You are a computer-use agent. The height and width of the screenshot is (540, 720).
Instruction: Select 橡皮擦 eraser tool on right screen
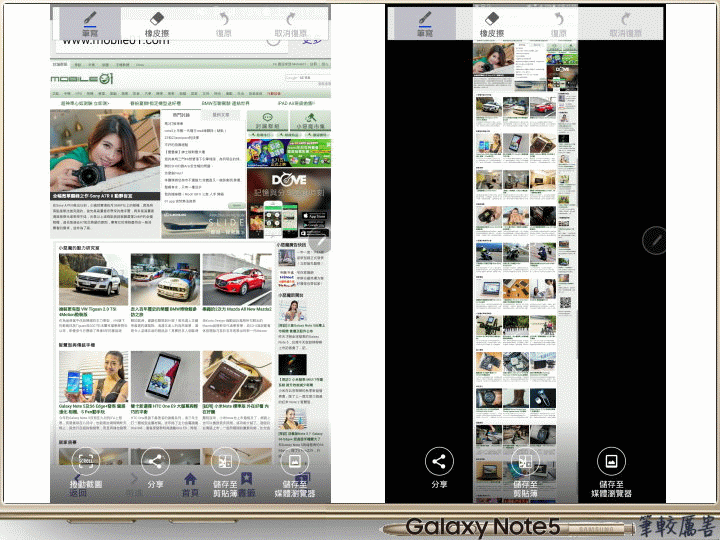[492, 23]
